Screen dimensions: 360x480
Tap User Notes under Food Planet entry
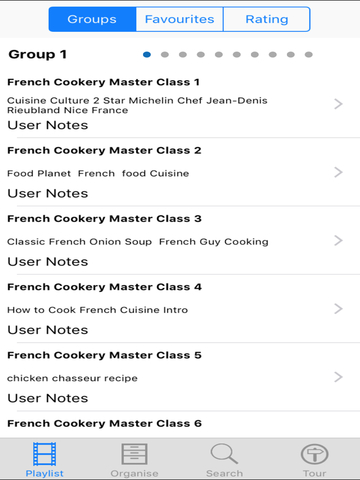(48, 194)
